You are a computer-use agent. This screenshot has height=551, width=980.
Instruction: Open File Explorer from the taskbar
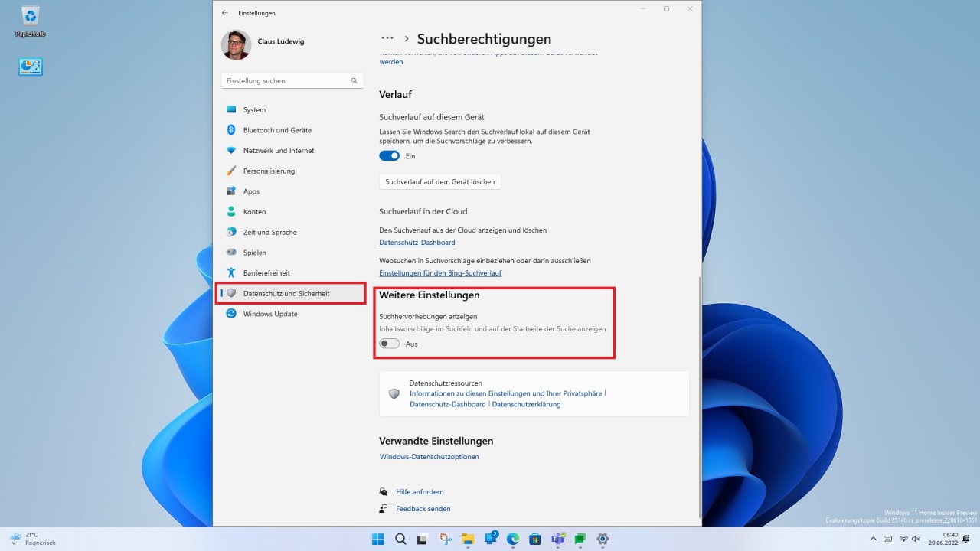(x=468, y=539)
